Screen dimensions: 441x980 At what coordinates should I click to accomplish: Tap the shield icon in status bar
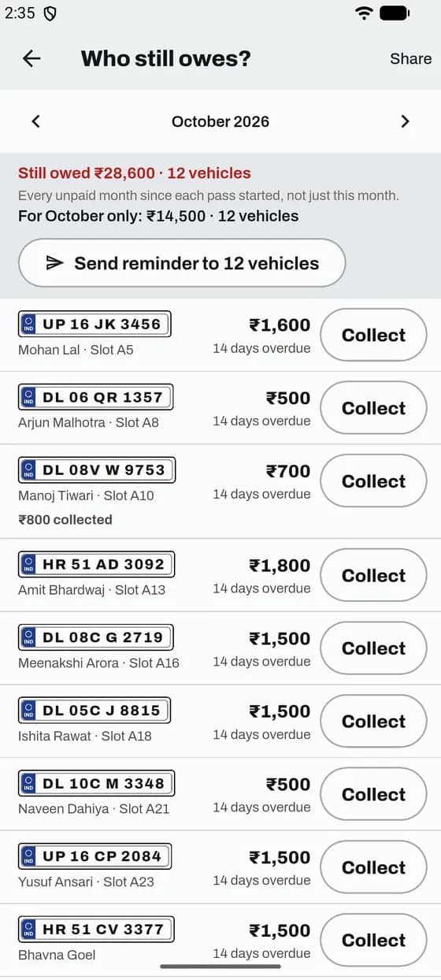click(50, 13)
